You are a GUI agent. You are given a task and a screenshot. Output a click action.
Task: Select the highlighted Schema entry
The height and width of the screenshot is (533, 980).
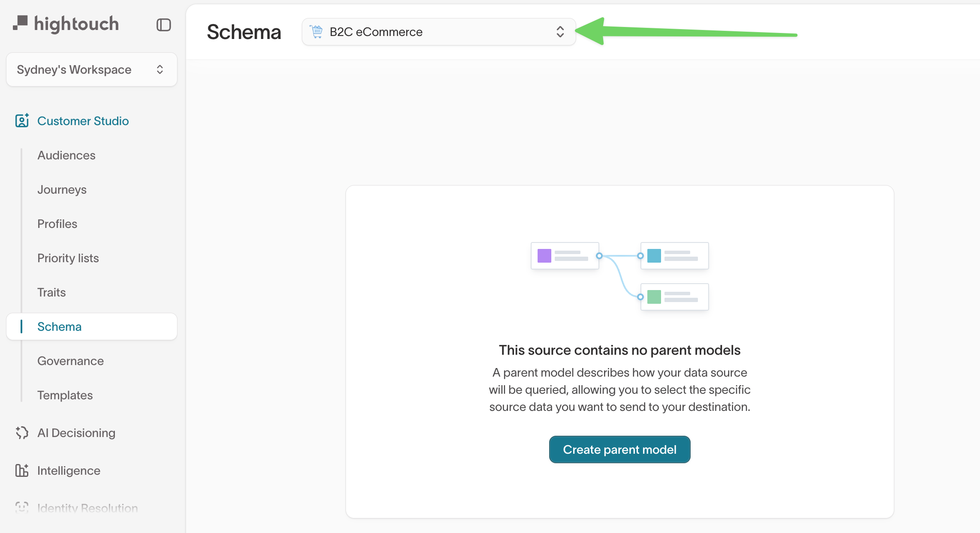pos(59,326)
